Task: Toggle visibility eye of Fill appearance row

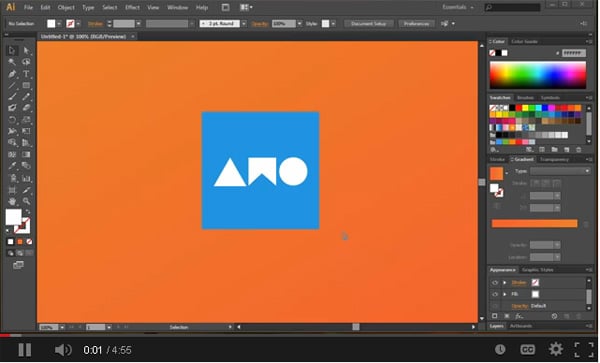Action: point(495,294)
